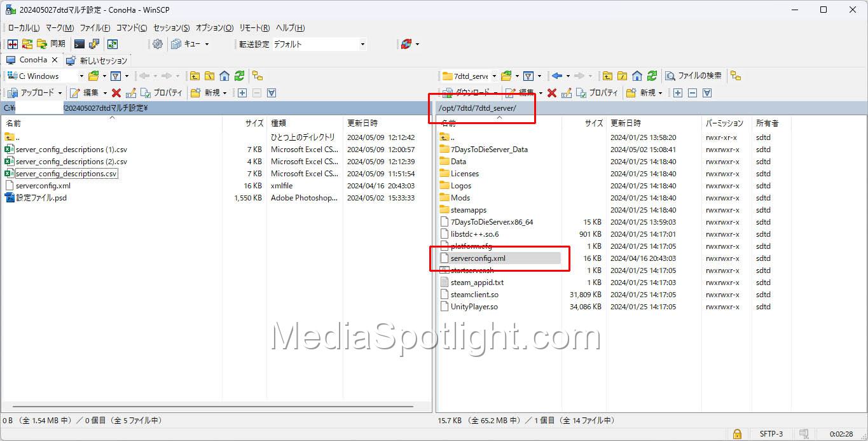The image size is (868, 441).
Task: Click the red delete icon in remote toolbar
Action: coord(551,93)
